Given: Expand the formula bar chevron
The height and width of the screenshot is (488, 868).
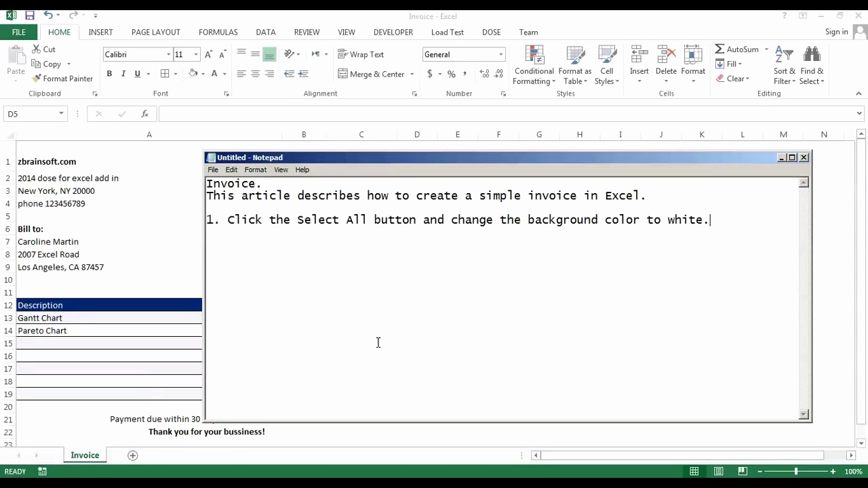Looking at the screenshot, I should pyautogui.click(x=859, y=114).
